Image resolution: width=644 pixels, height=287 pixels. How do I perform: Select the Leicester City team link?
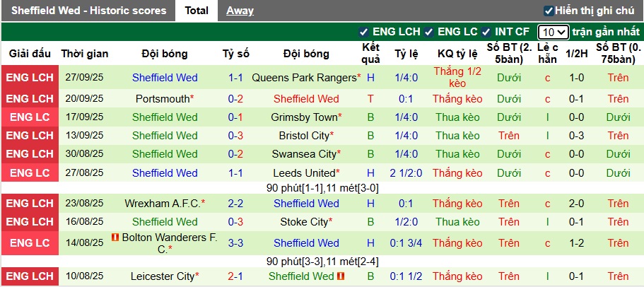tap(162, 276)
